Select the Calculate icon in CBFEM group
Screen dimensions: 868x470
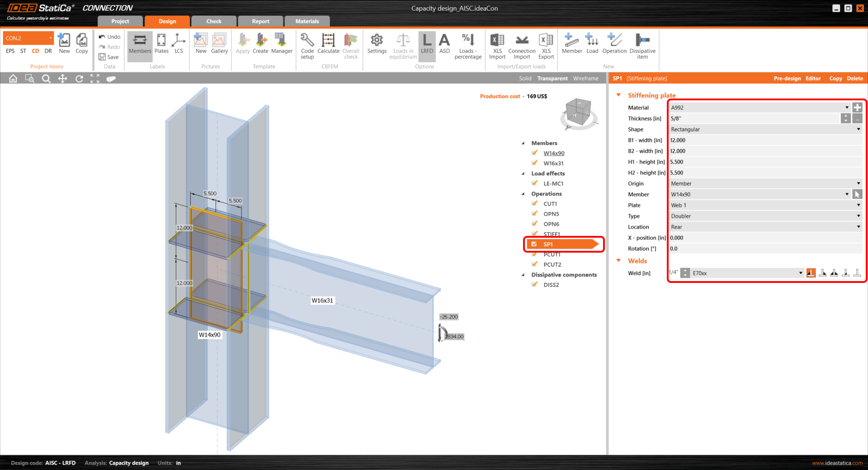point(328,45)
